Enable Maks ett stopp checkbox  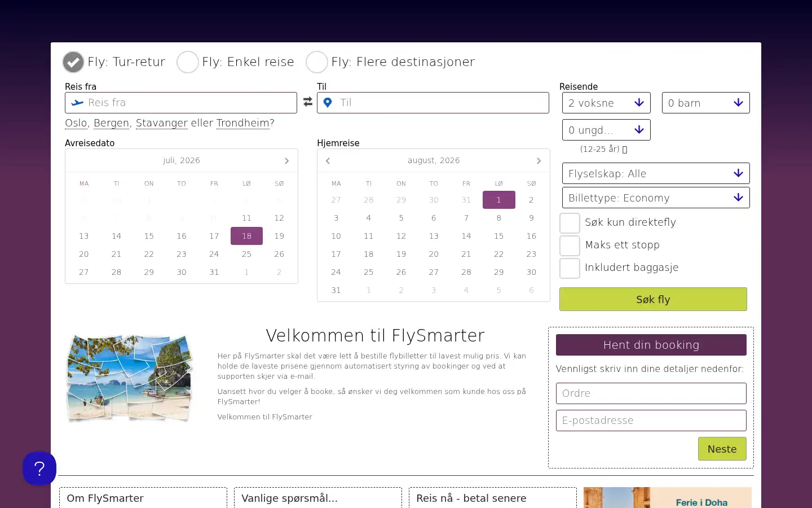tap(570, 246)
